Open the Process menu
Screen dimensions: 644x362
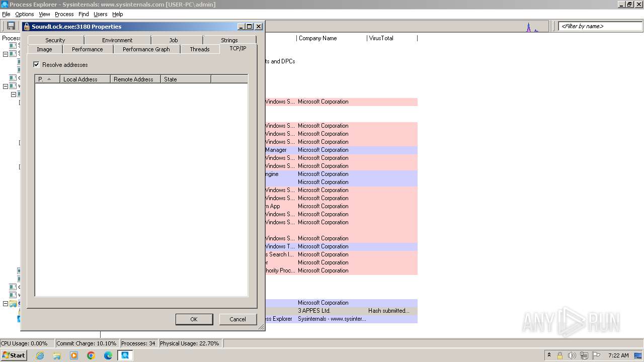[64, 14]
